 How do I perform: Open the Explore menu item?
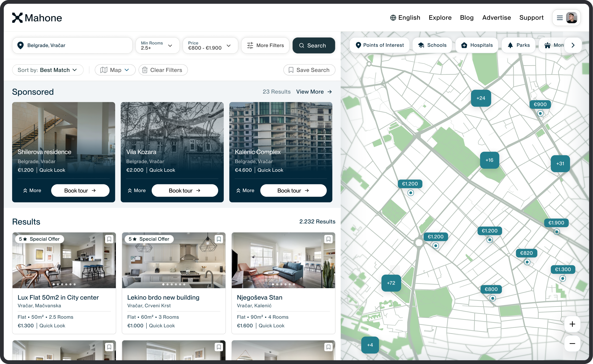pos(440,18)
